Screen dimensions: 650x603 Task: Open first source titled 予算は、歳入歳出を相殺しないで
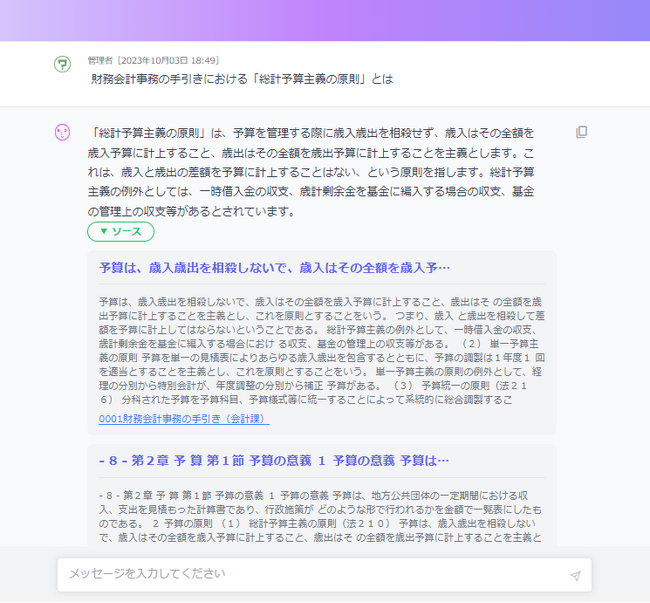click(275, 268)
